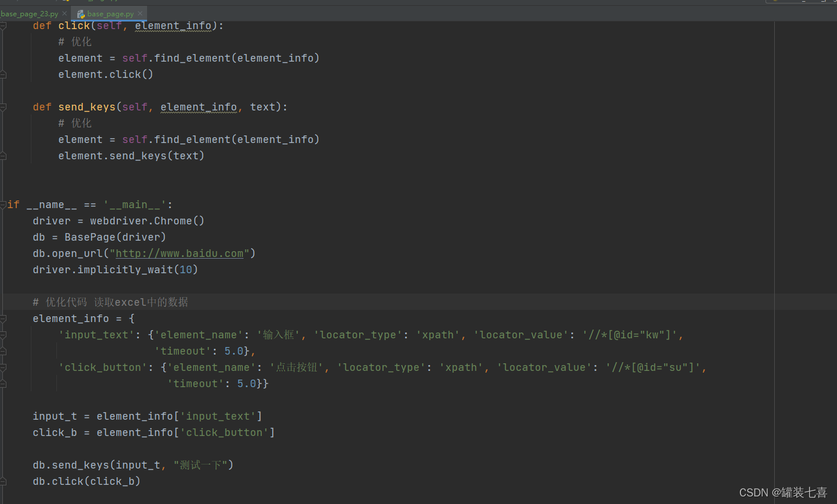Click the send_keys function name in its definition
The width and height of the screenshot is (837, 504).
pos(87,107)
